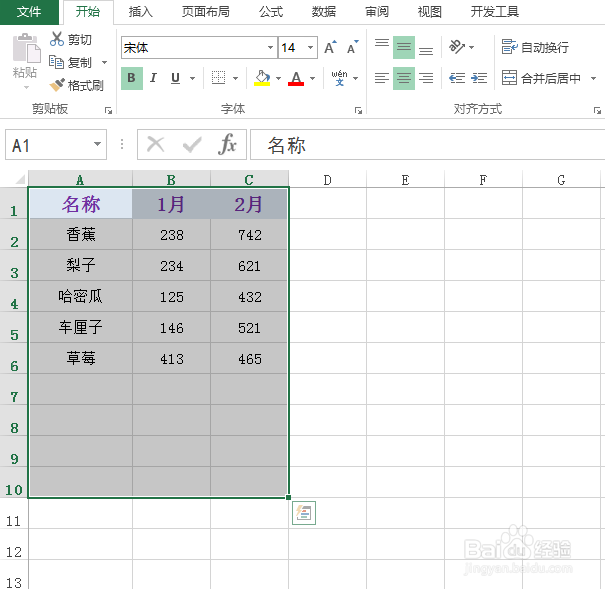Screen dimensions: 605x589
Task: Click the select-all corner triangle
Action: point(19,179)
